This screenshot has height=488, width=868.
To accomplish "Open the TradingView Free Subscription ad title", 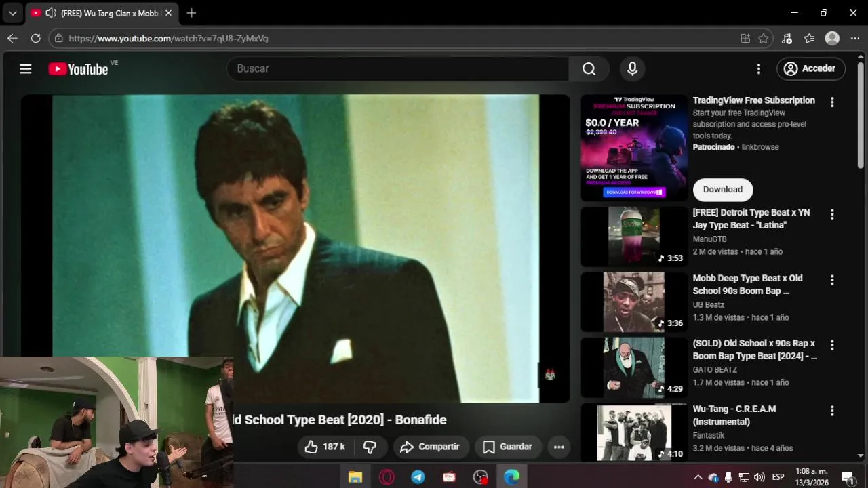I will [754, 100].
